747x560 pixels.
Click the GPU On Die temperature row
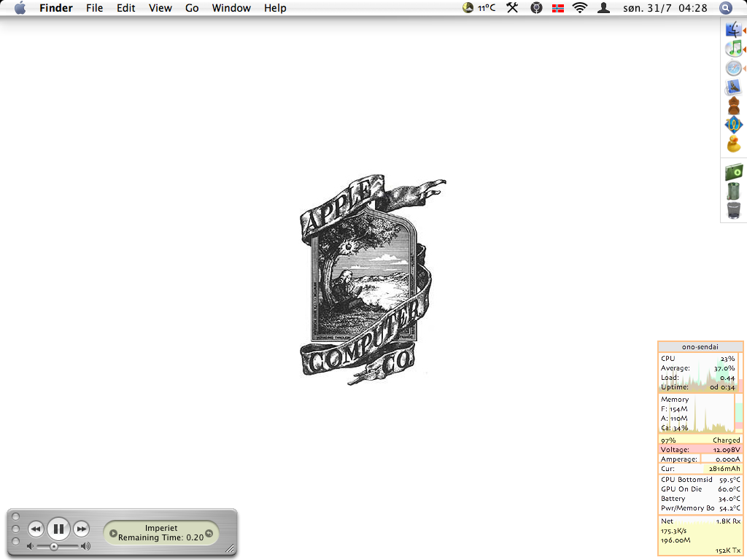700,489
